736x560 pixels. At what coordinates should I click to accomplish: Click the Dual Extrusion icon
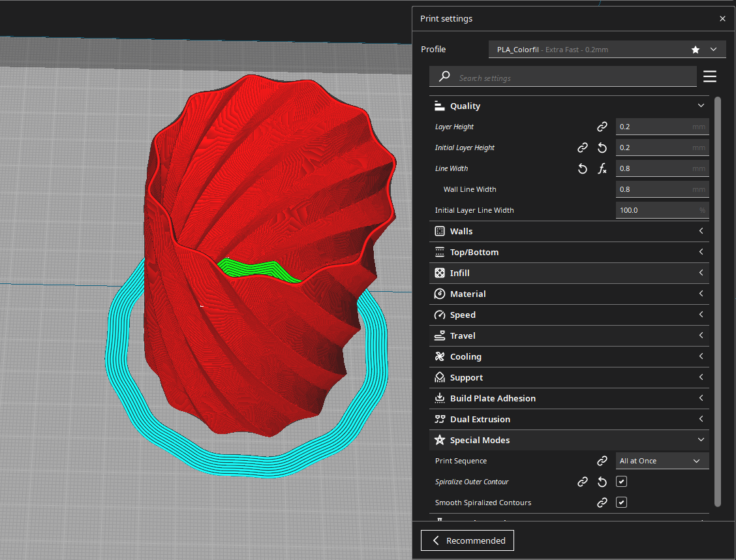[439, 419]
